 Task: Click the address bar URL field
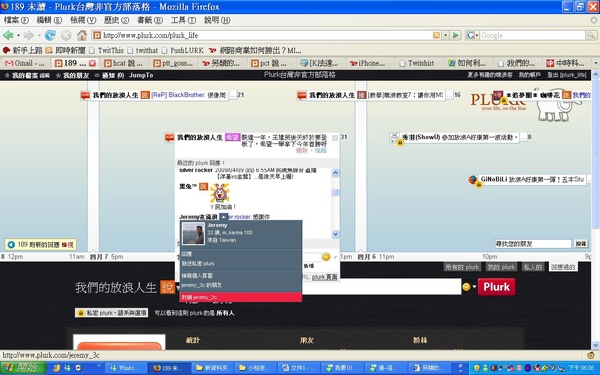[264, 35]
